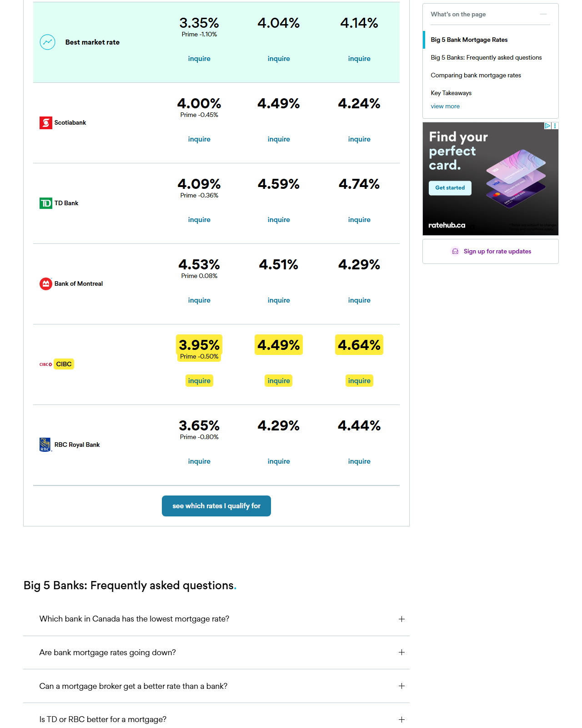Click the CIBC logo icon

[45, 364]
